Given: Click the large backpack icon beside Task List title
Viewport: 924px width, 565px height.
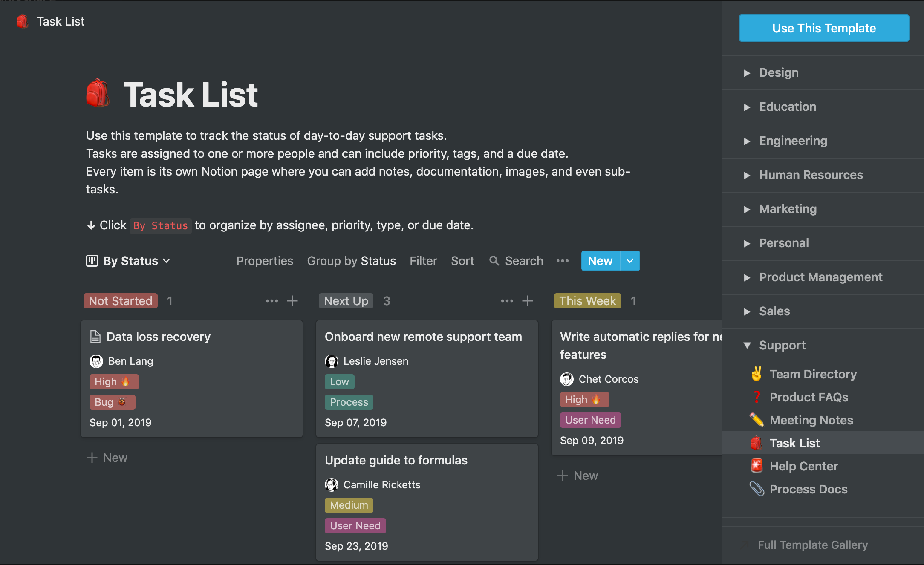Looking at the screenshot, I should 98,93.
